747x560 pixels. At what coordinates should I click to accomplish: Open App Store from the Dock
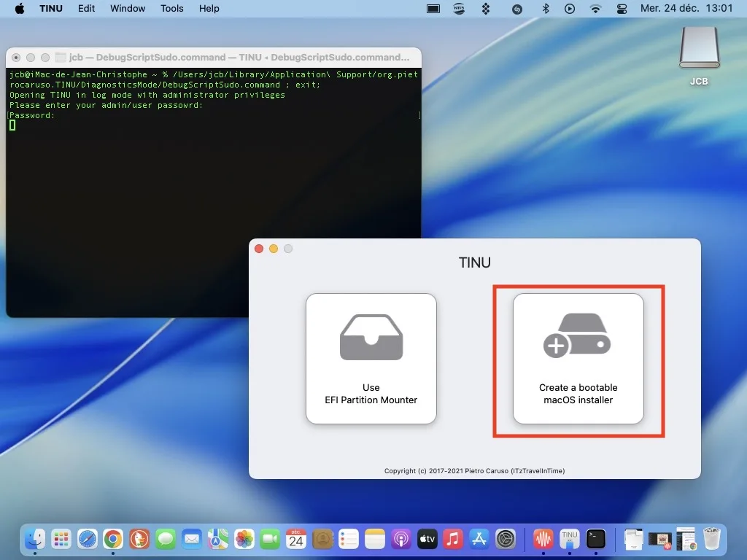point(479,539)
